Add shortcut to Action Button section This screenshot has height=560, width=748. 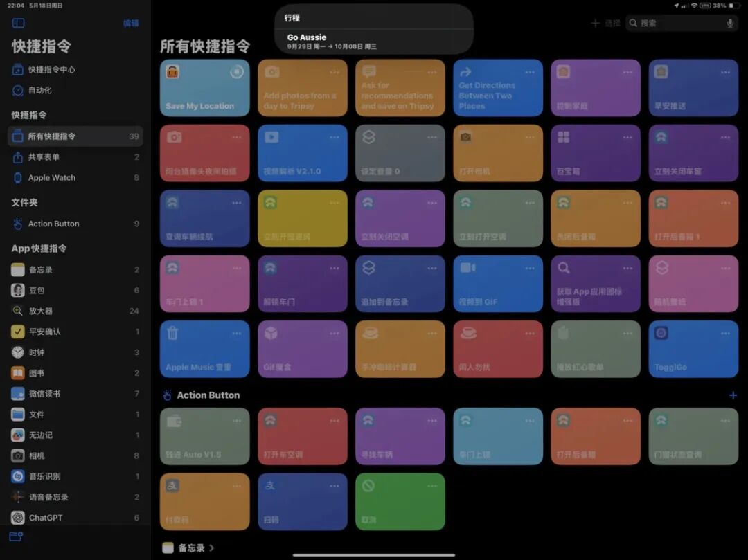[x=733, y=395]
